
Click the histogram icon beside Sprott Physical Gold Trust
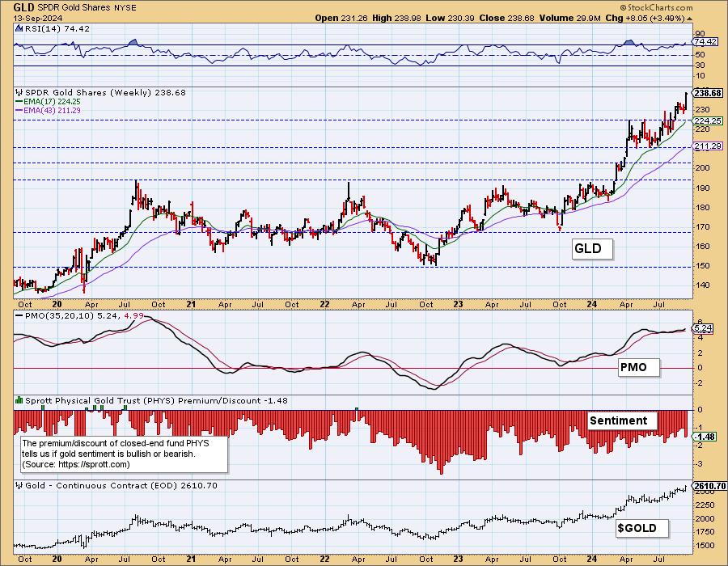[x=19, y=400]
